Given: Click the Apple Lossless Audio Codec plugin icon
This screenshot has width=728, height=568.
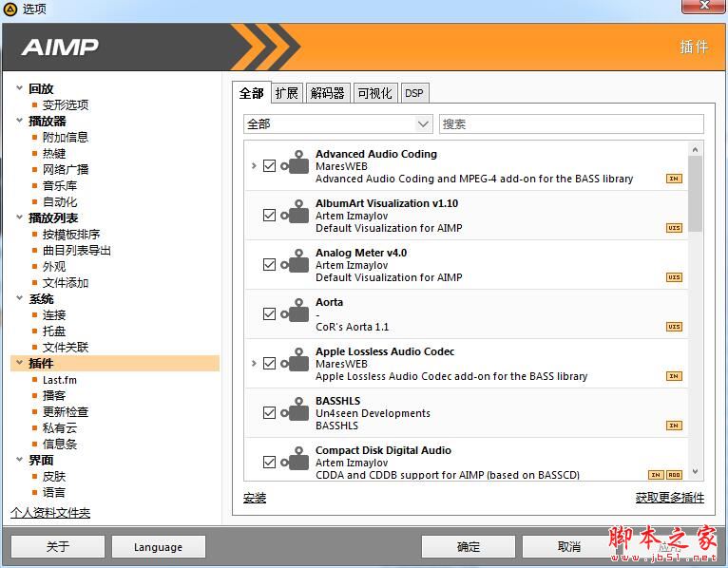Looking at the screenshot, I should pyautogui.click(x=295, y=360).
